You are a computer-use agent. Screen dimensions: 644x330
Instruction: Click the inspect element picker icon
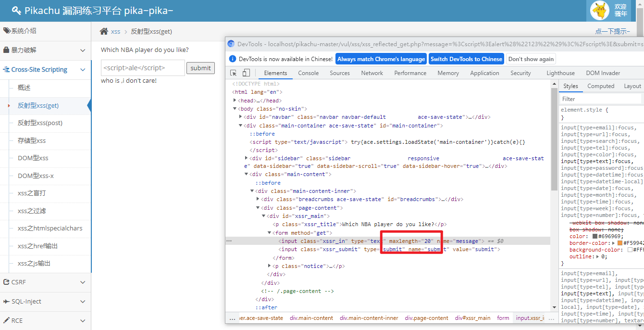pos(234,73)
